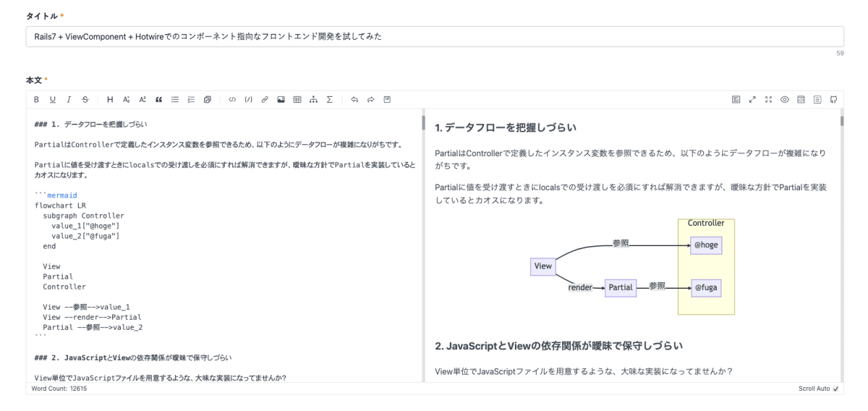This screenshot has height=411, width=868.
Task: Toggle browser fullscreen with the four-corners icon
Action: click(767, 98)
